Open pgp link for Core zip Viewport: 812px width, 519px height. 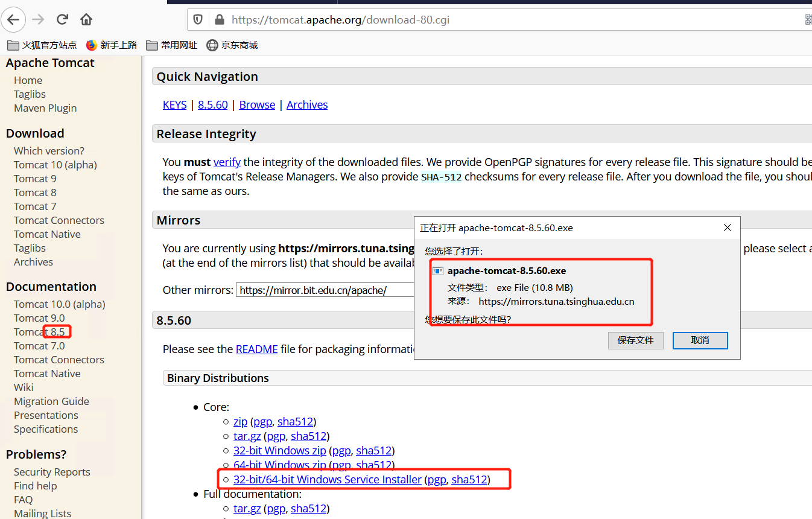pos(262,422)
